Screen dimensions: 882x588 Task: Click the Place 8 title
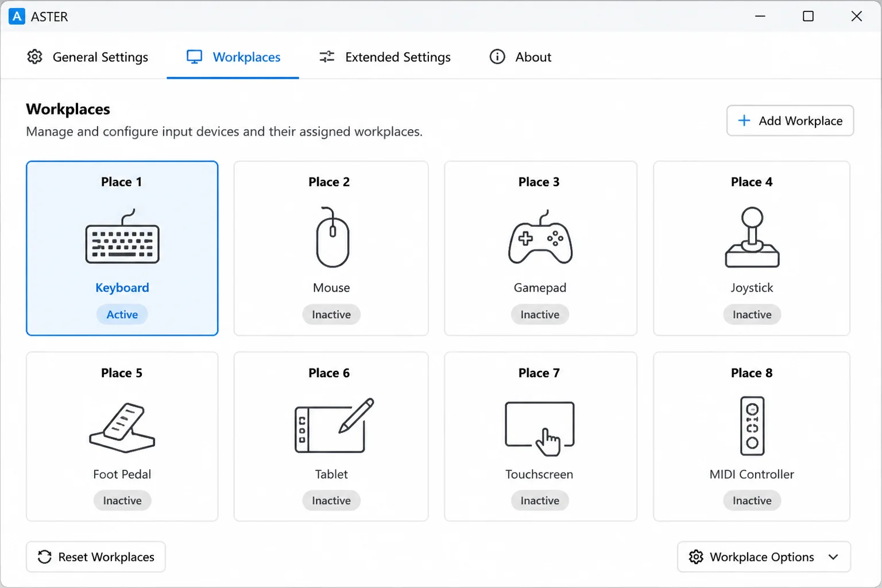coord(752,373)
